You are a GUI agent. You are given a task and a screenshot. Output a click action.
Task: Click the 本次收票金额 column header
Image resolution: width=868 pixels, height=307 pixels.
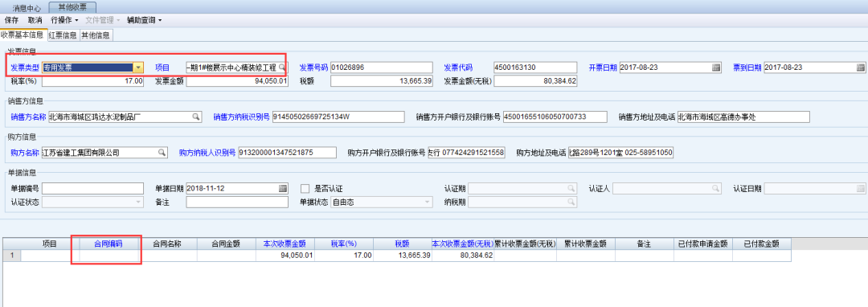285,244
